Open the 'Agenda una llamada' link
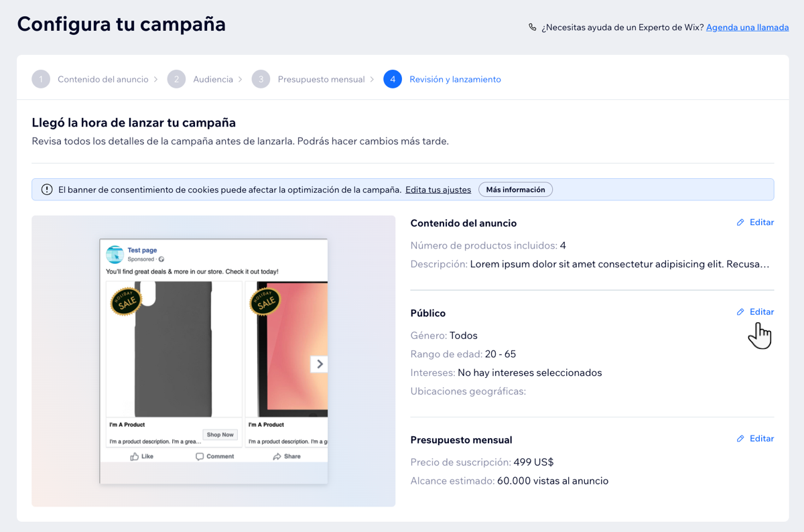 pos(747,27)
